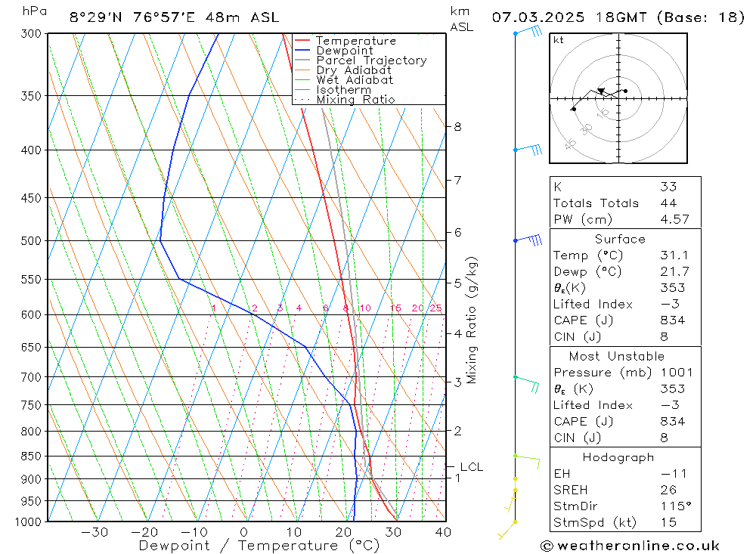Image resolution: width=756 pixels, height=554 pixels.
Task: Click the Isotherm legend entry
Action: [333, 90]
